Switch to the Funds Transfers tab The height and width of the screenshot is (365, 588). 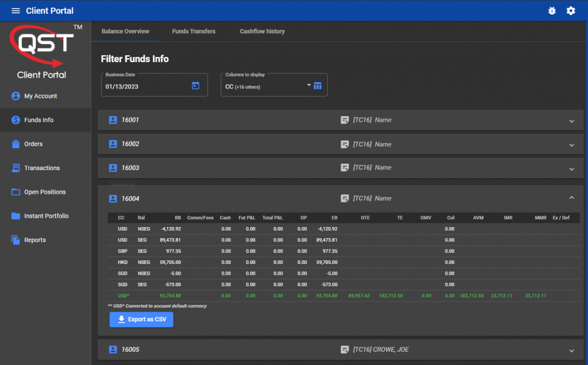point(194,32)
